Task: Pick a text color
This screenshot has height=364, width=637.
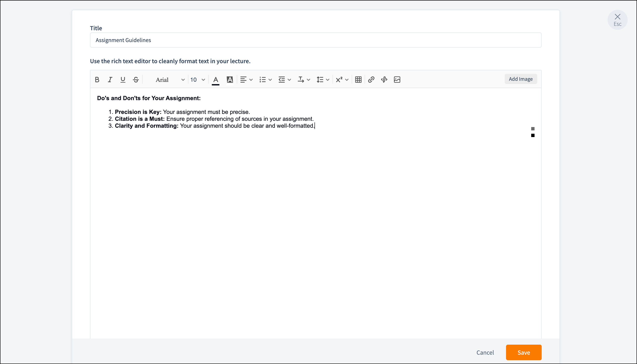Action: 215,80
